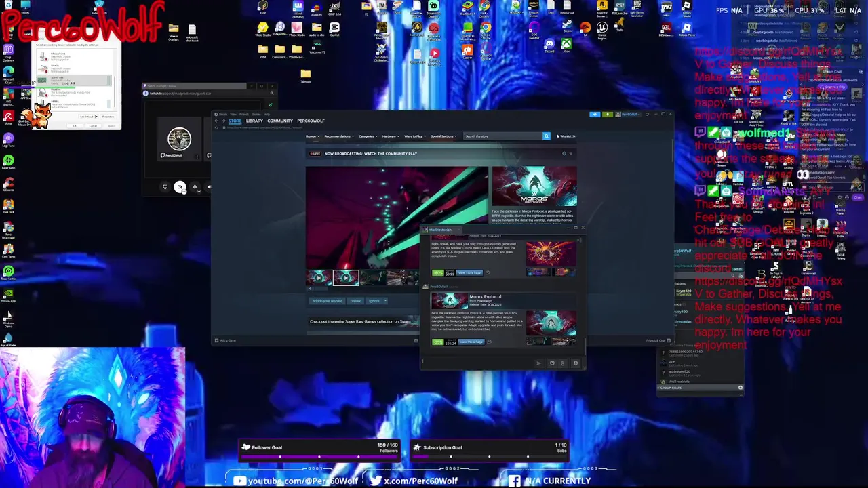Screen dimensions: 868x488
Task: Select first video thumbnail in media strip
Action: (319, 277)
